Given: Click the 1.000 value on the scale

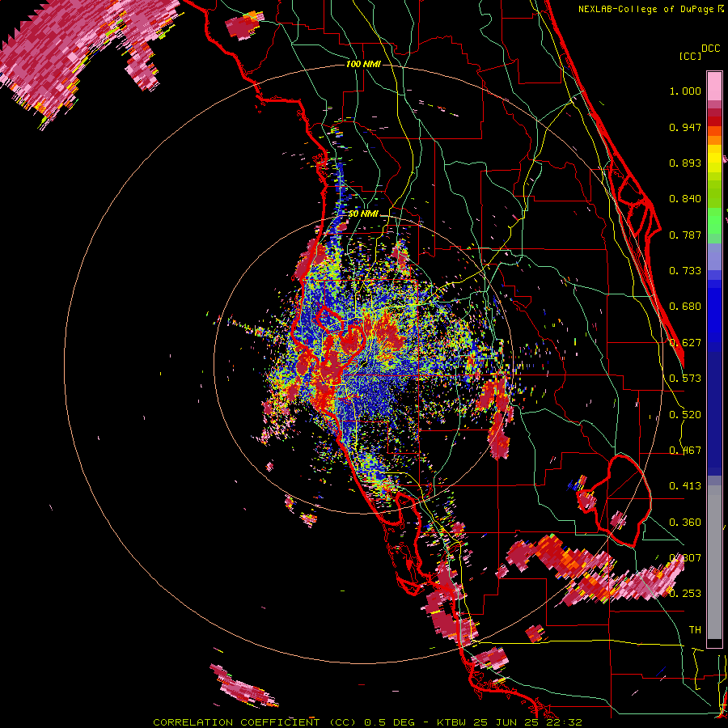Looking at the screenshot, I should tap(685, 91).
